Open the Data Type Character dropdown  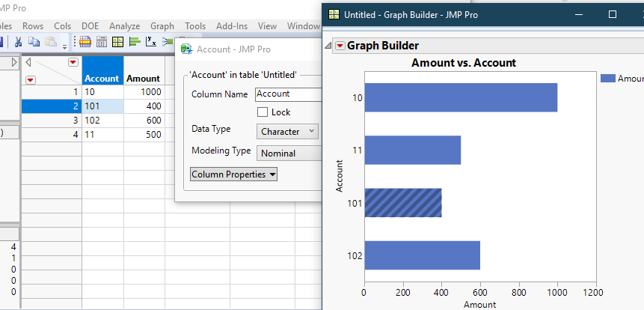(x=287, y=132)
